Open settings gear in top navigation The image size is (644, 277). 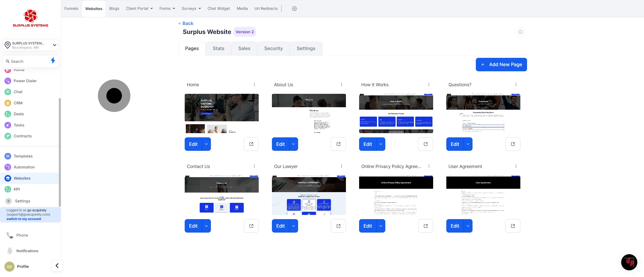click(294, 8)
